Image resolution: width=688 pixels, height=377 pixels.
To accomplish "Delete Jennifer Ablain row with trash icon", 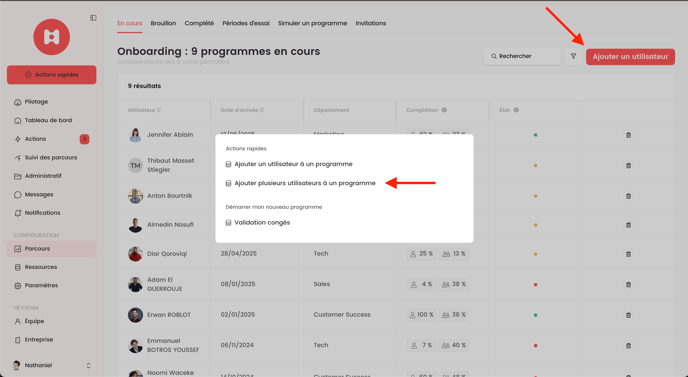I will (628, 135).
